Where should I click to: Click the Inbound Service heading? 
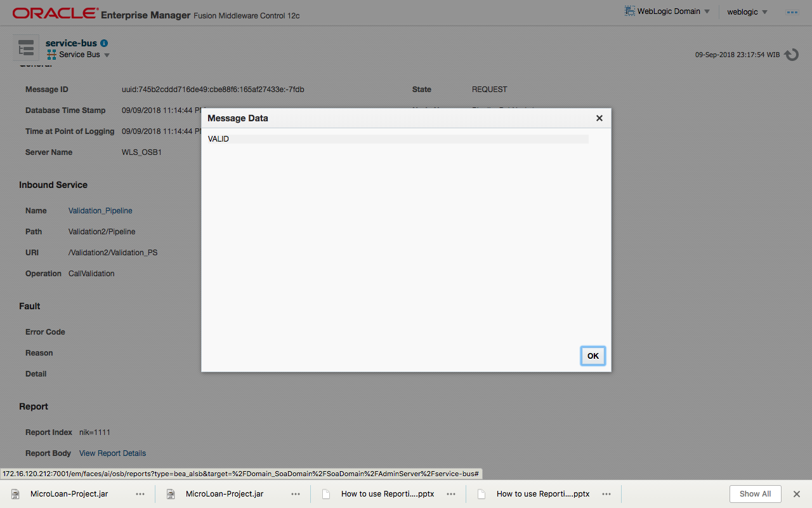tap(53, 185)
